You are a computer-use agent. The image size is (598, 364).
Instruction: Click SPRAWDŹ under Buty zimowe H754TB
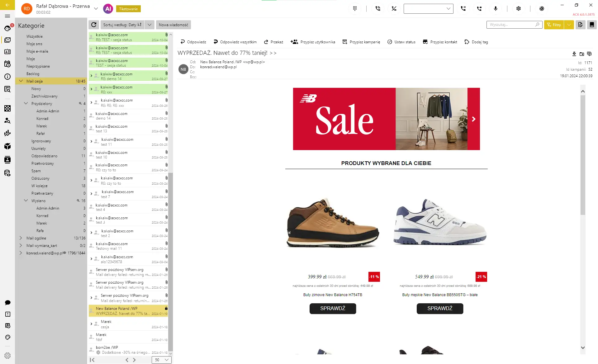pyautogui.click(x=333, y=308)
